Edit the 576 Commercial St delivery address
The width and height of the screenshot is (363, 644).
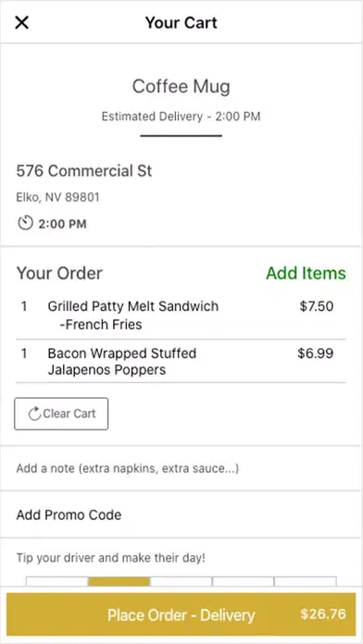click(84, 171)
